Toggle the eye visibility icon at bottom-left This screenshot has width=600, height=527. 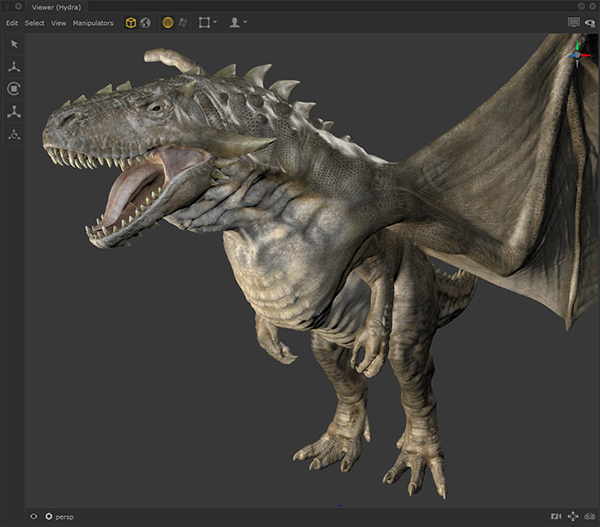point(34,516)
